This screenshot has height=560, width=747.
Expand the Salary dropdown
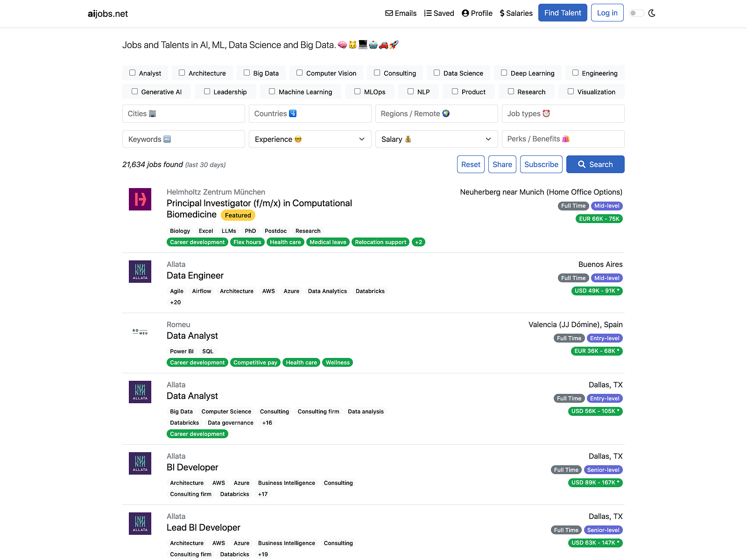pos(437,139)
